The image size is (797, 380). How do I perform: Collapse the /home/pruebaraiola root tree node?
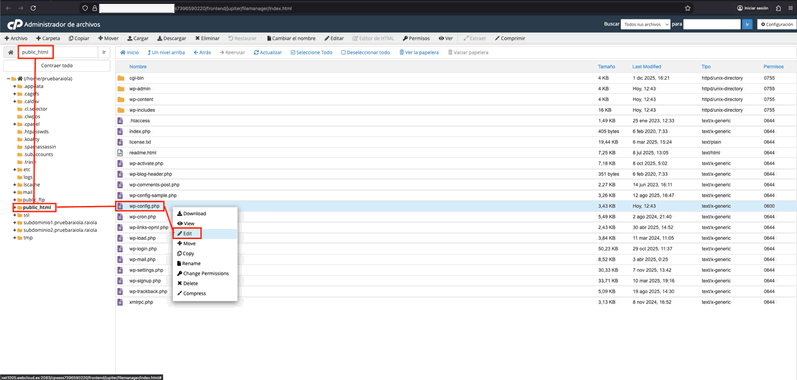tap(9, 79)
